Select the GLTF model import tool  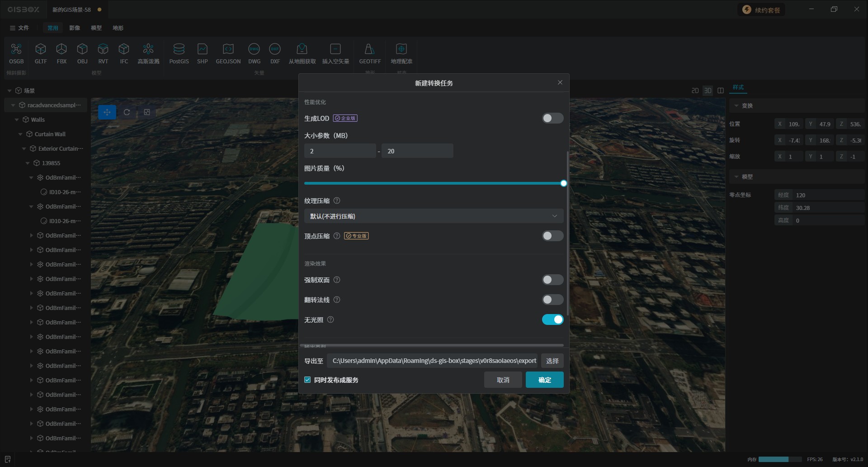(x=41, y=49)
